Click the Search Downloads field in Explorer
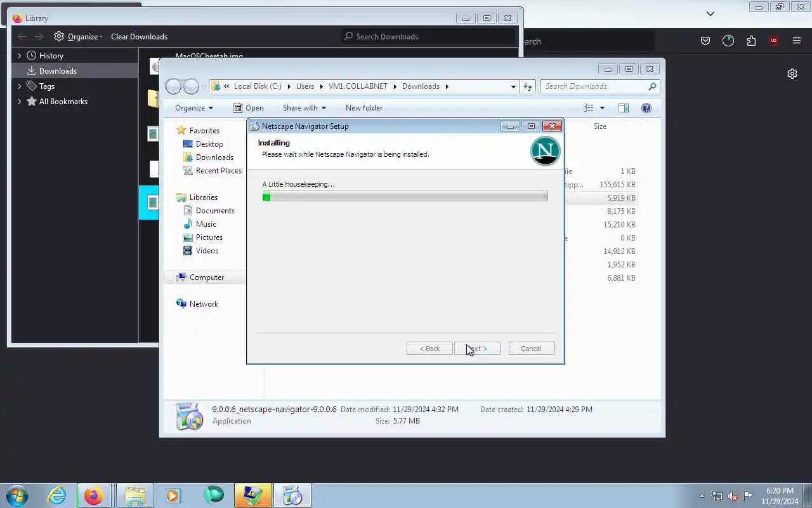812x508 pixels. click(599, 86)
